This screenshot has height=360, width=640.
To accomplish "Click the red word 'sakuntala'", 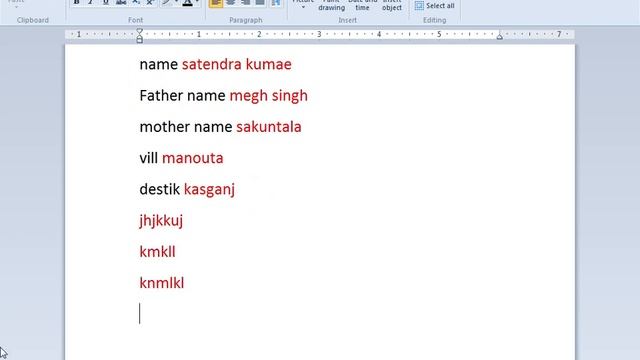I will 269,127.
